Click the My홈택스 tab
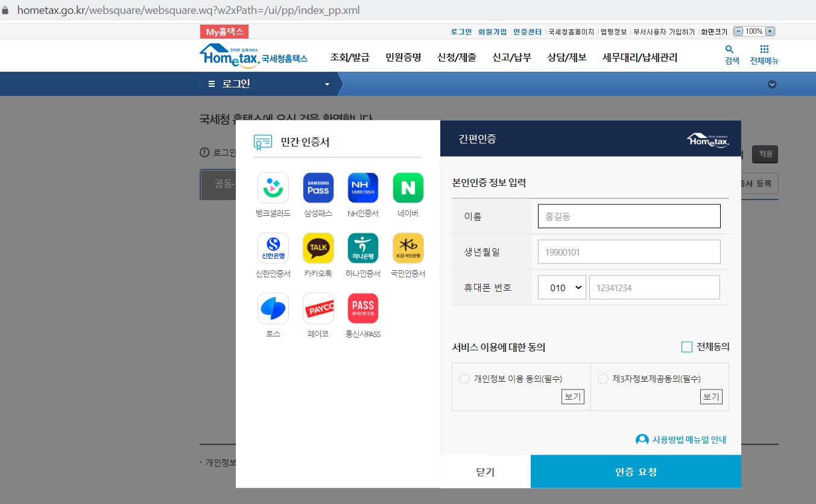 pyautogui.click(x=224, y=32)
